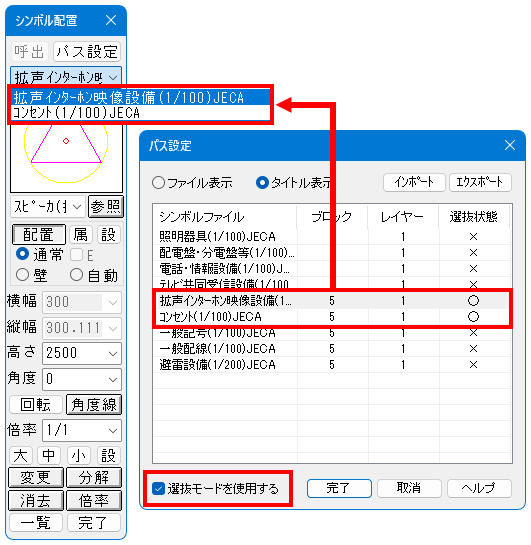Select 自動 placement radio button
Image resolution: width=531 pixels, height=545 pixels.
tap(76, 275)
